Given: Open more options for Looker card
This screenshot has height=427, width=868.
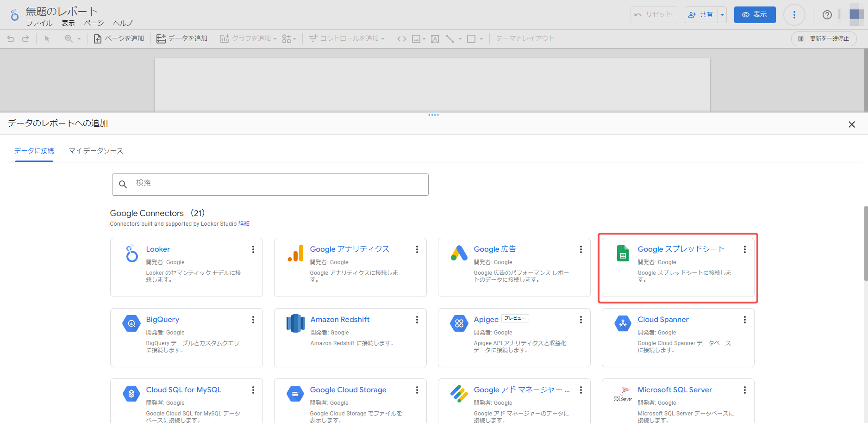Looking at the screenshot, I should click(253, 249).
